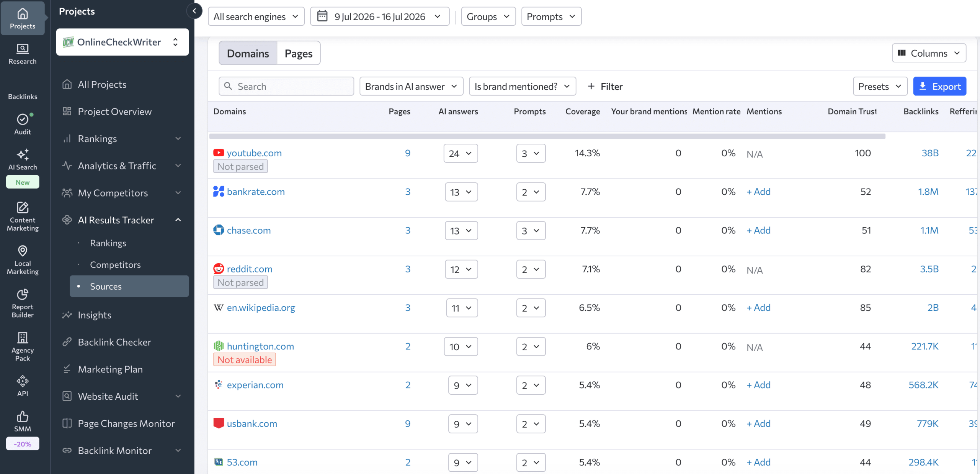980x474 pixels.
Task: Click backlinks 38B for youtube.com
Action: [x=930, y=153]
